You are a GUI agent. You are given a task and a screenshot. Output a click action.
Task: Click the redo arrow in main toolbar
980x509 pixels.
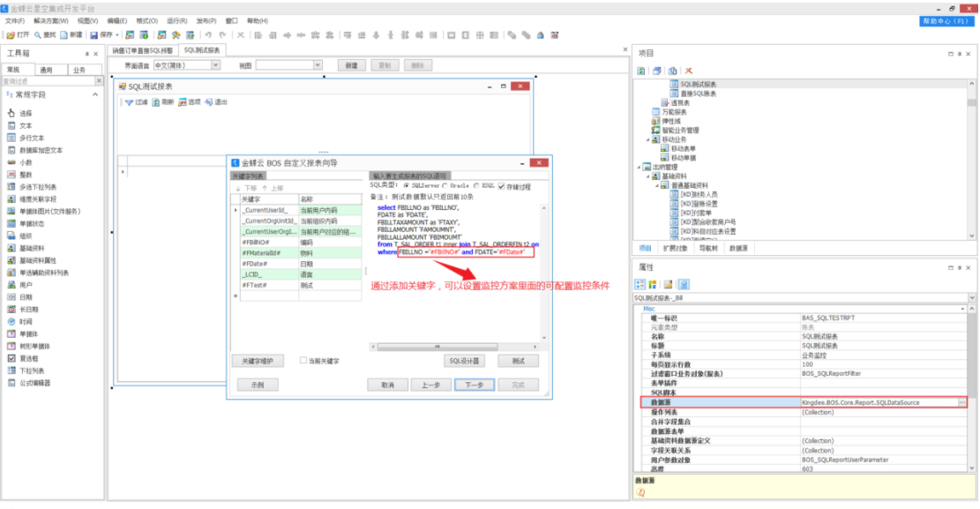(222, 35)
